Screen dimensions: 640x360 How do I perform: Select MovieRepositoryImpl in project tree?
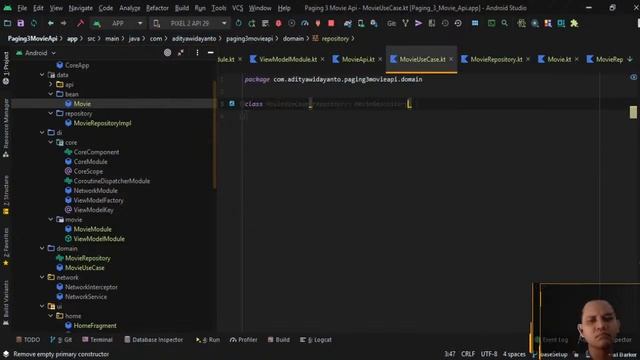click(x=102, y=123)
